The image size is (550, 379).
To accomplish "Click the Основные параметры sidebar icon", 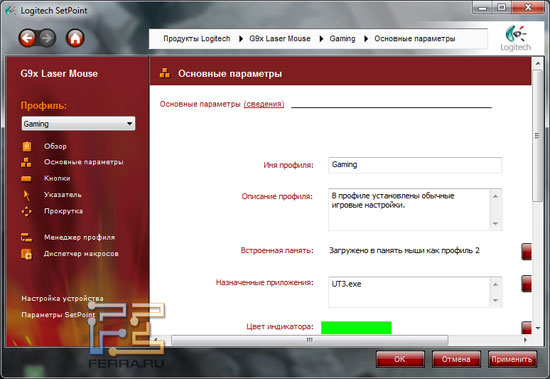I will 26,162.
